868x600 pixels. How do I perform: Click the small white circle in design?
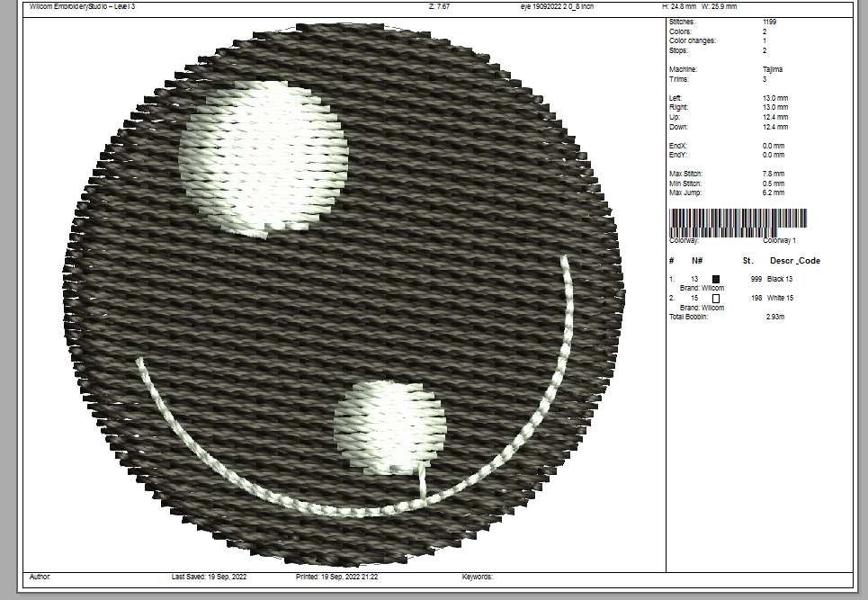click(x=389, y=425)
